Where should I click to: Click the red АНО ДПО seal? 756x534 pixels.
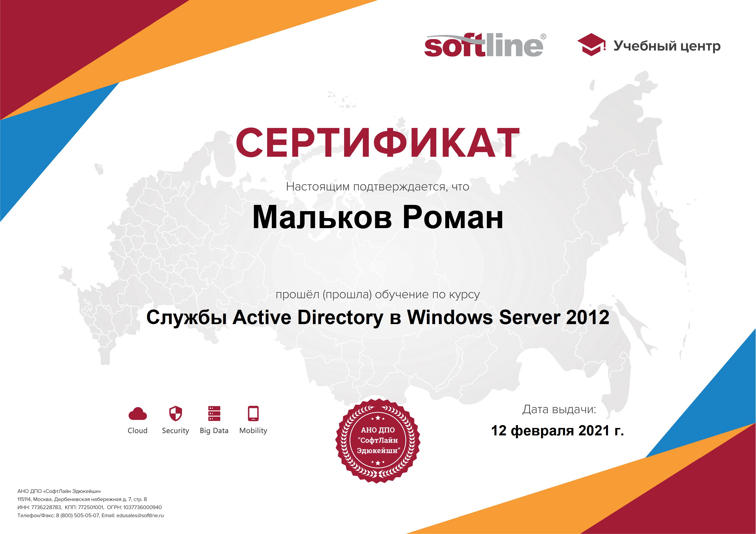[x=378, y=441]
